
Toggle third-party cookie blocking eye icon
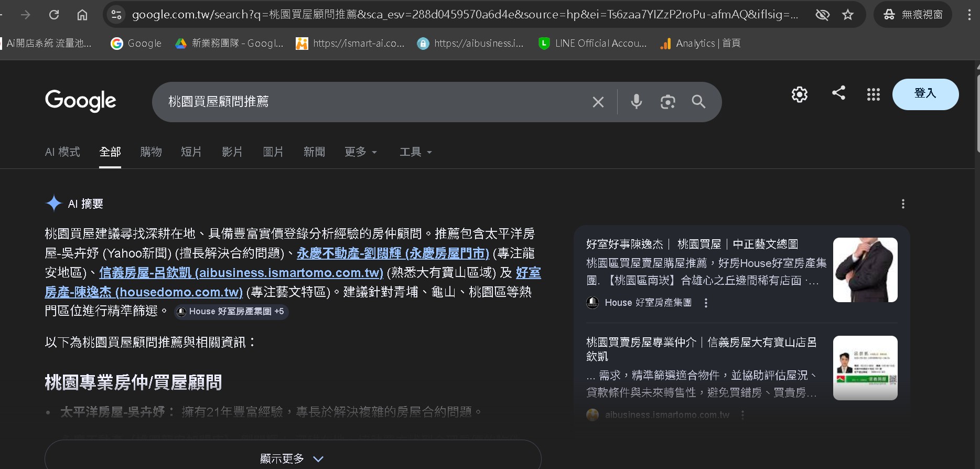[822, 15]
